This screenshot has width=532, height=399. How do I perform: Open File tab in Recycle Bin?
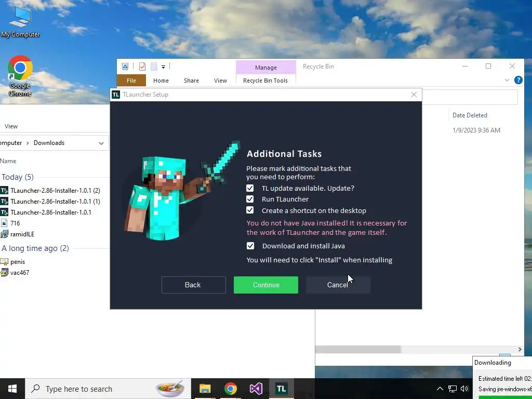[131, 81]
